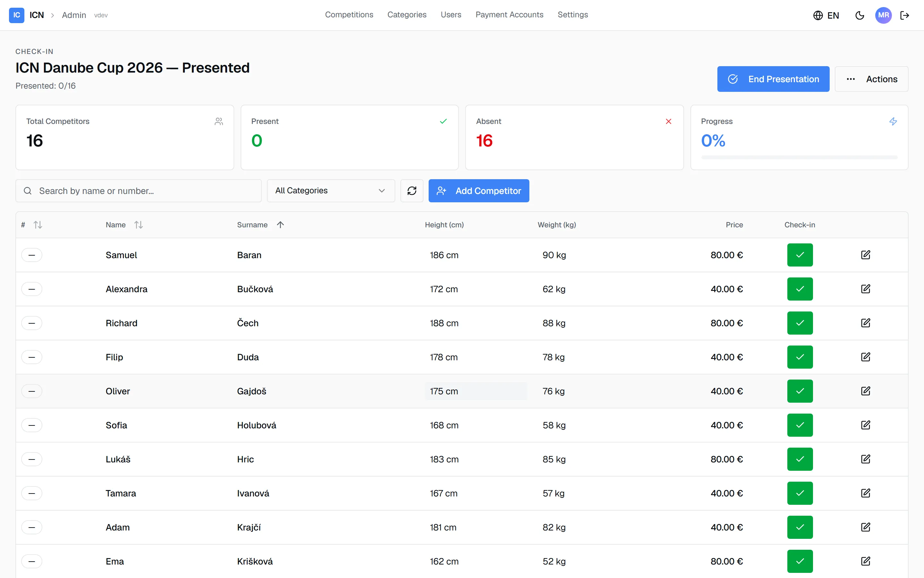Click Oliver's 175 cm height cell
Image resolution: width=924 pixels, height=578 pixels.
pos(476,391)
